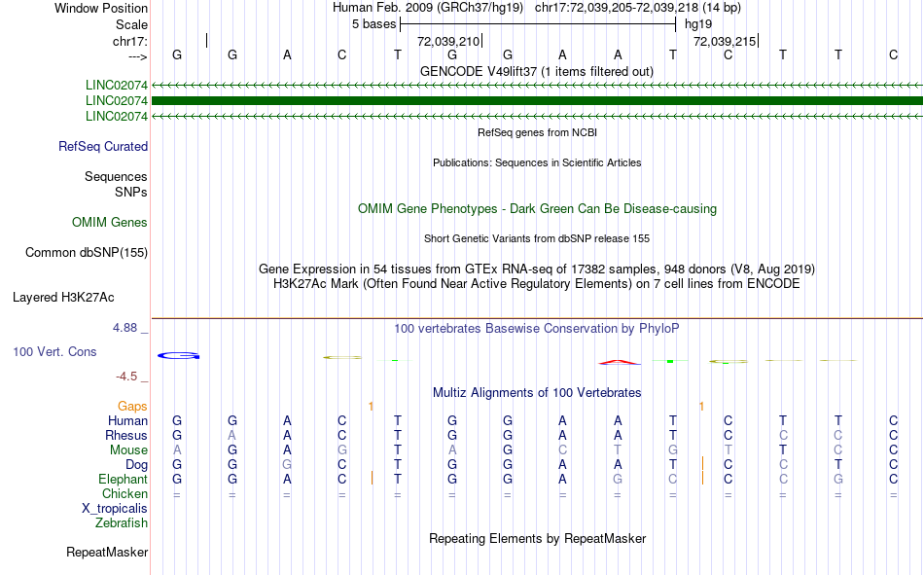Click the Elephant species label
Image resolution: width=924 pixels, height=575 pixels.
123,479
